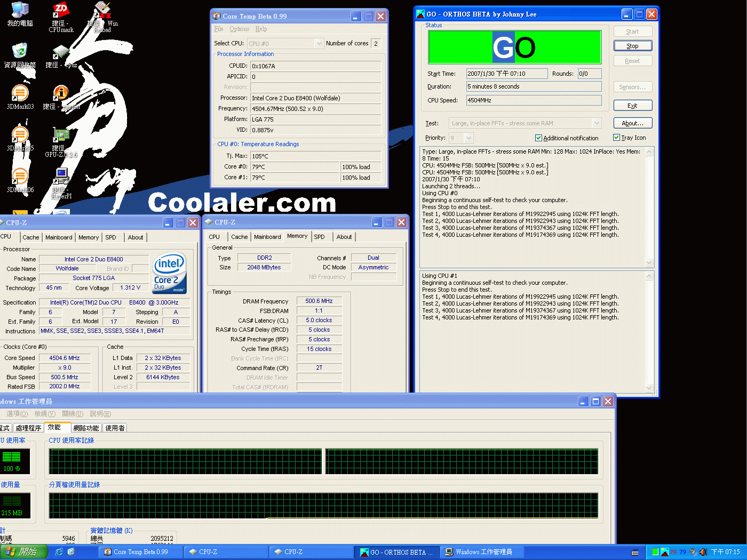Click the Frequency value in Core Temp
Viewport: 747px width, 560px height.
coord(316,109)
